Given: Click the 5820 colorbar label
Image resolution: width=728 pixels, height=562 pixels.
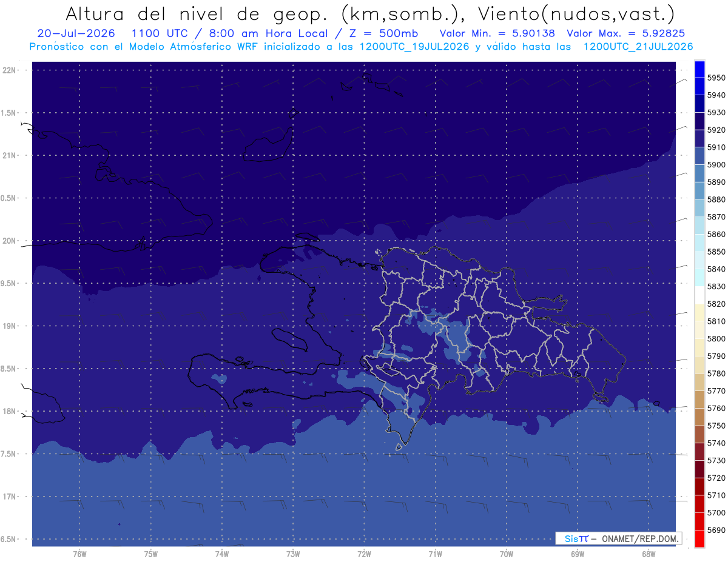Looking at the screenshot, I should pos(716,304).
